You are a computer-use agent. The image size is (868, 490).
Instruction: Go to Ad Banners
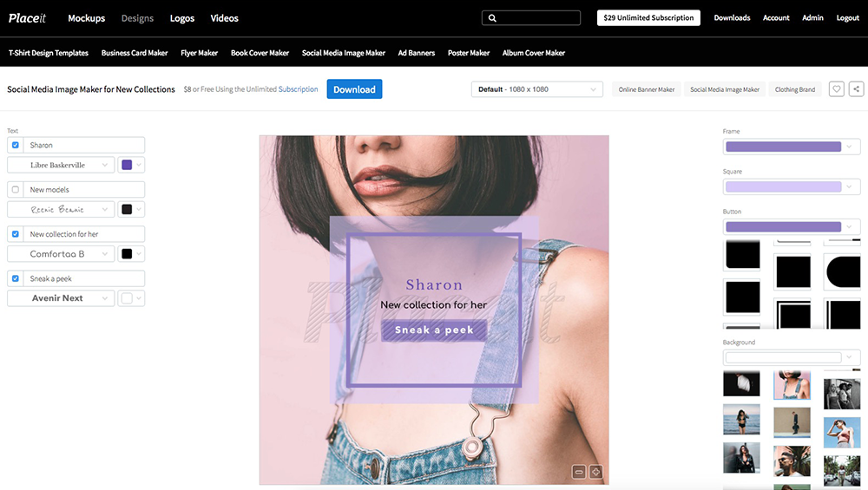[417, 53]
